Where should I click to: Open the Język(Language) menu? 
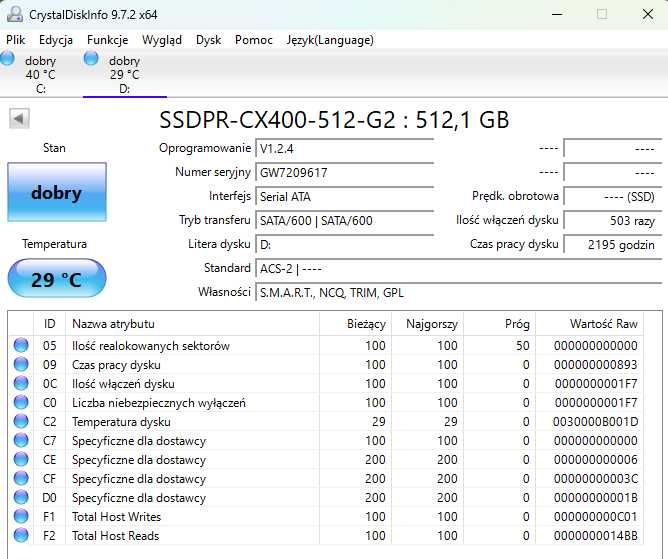point(330,40)
